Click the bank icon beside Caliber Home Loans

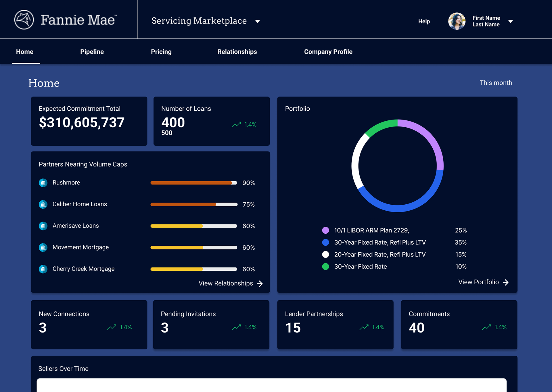[43, 204]
